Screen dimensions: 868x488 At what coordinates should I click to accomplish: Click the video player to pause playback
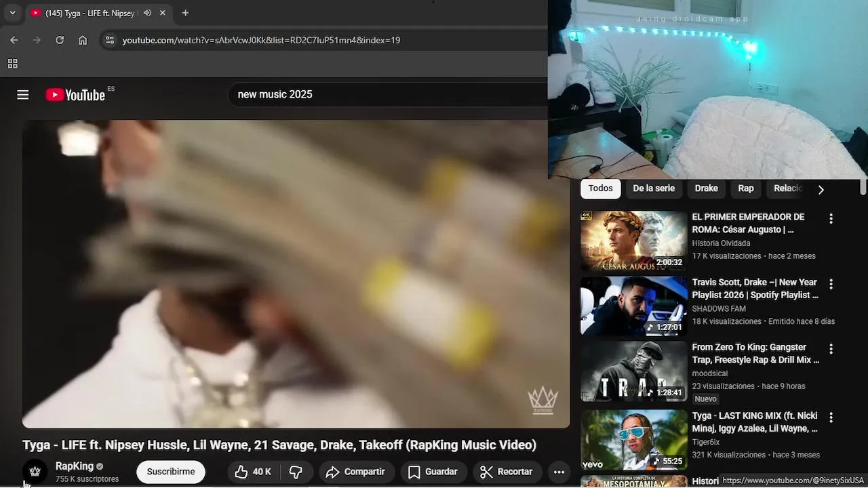click(296, 274)
